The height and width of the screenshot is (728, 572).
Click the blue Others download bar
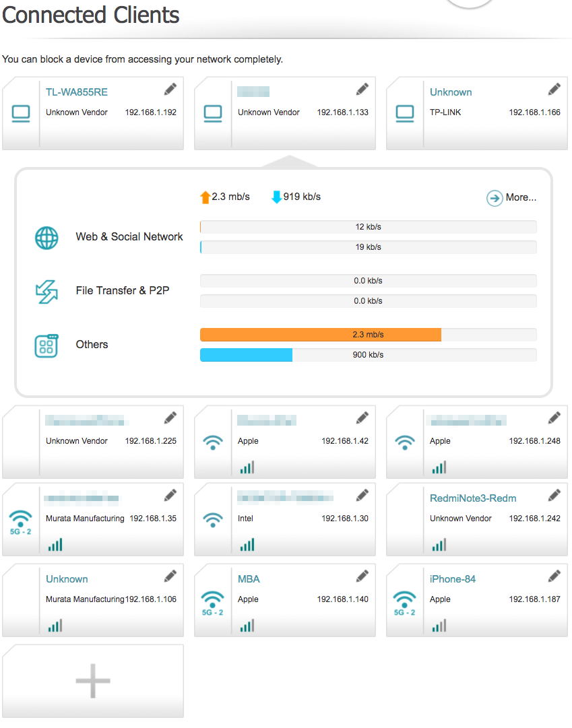click(247, 355)
